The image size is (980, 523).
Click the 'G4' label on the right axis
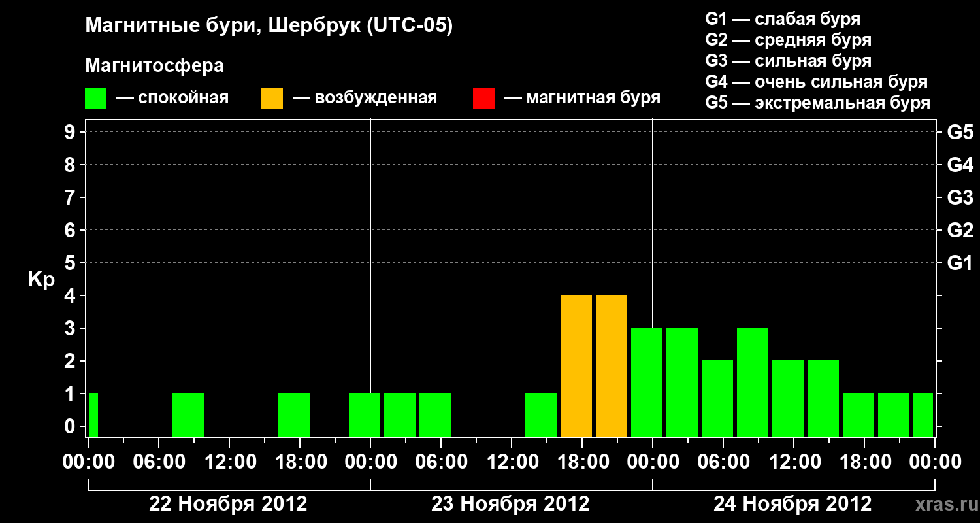pyautogui.click(x=960, y=165)
